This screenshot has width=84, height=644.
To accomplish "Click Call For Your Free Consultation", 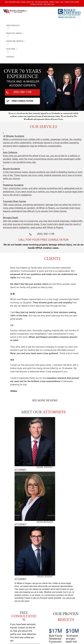I will (x=43, y=240).
